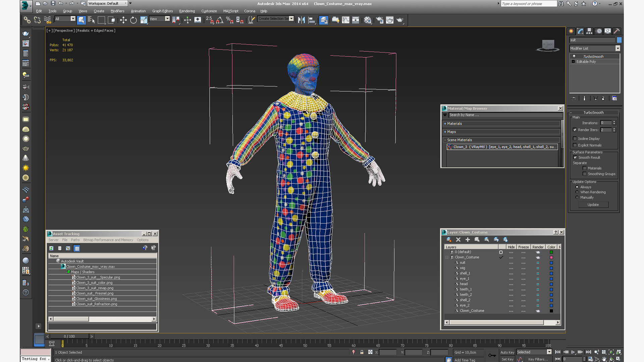Click the TurboSmooth Update button
The width and height of the screenshot is (644, 362).
pos(593,205)
